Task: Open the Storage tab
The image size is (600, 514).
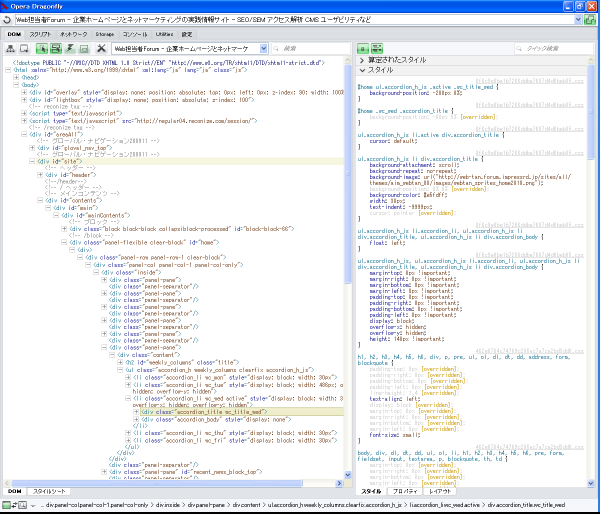Action: (104, 34)
